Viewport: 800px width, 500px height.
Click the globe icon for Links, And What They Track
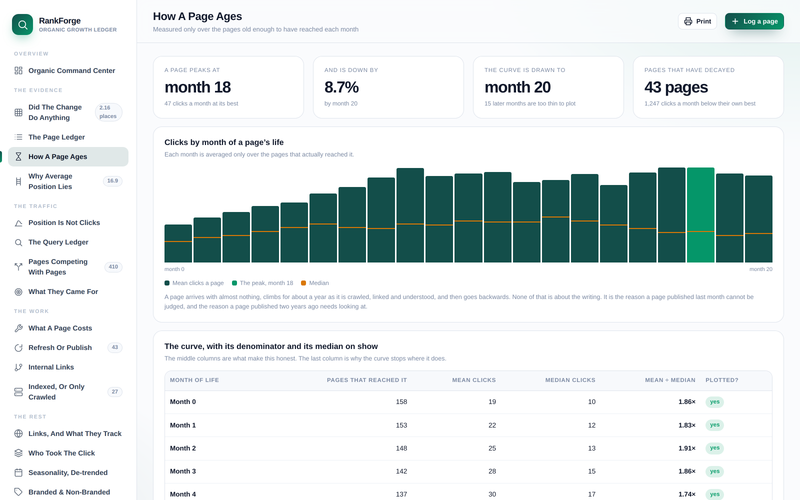pyautogui.click(x=18, y=434)
